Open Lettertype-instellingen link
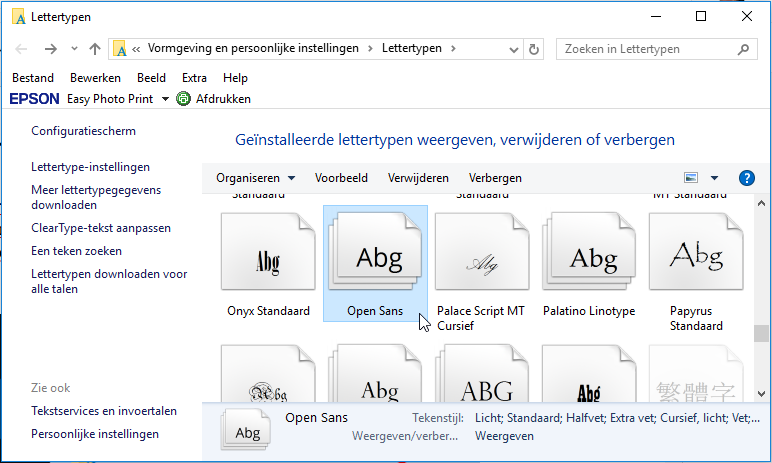This screenshot has height=463, width=772. point(90,167)
